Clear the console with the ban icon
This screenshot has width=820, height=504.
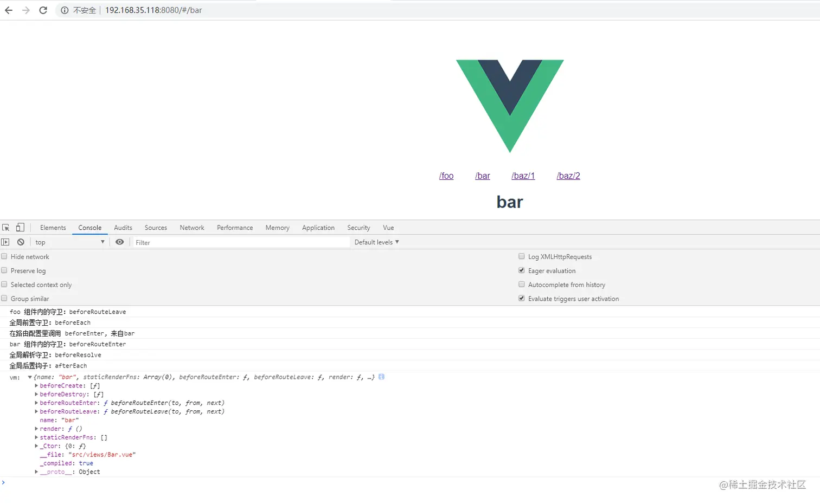point(21,242)
